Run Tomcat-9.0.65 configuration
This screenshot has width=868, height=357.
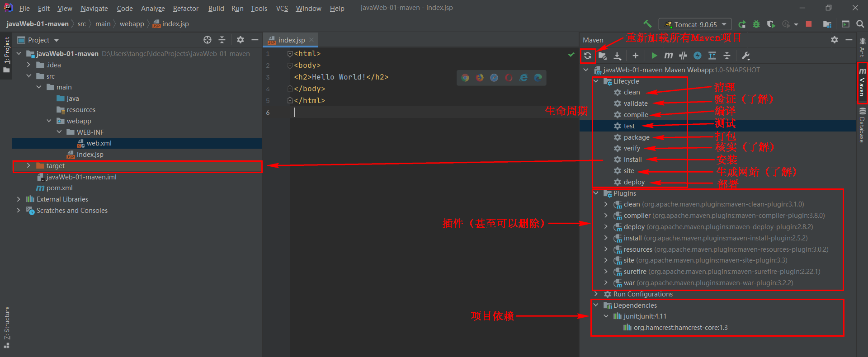[742, 24]
